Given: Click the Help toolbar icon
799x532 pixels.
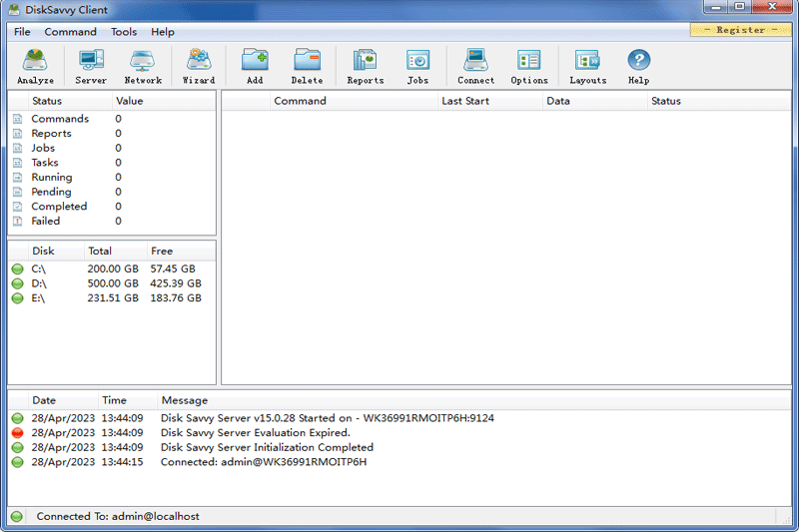Looking at the screenshot, I should [x=638, y=66].
